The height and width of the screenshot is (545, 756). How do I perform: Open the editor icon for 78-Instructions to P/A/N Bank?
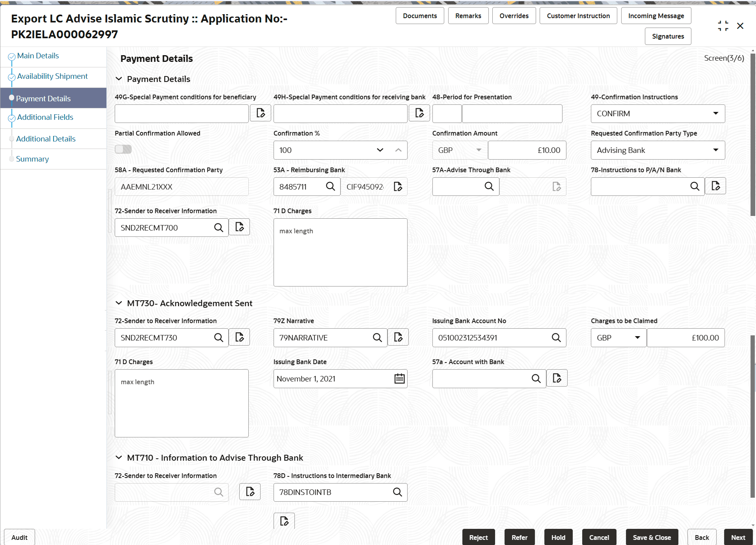tap(715, 186)
